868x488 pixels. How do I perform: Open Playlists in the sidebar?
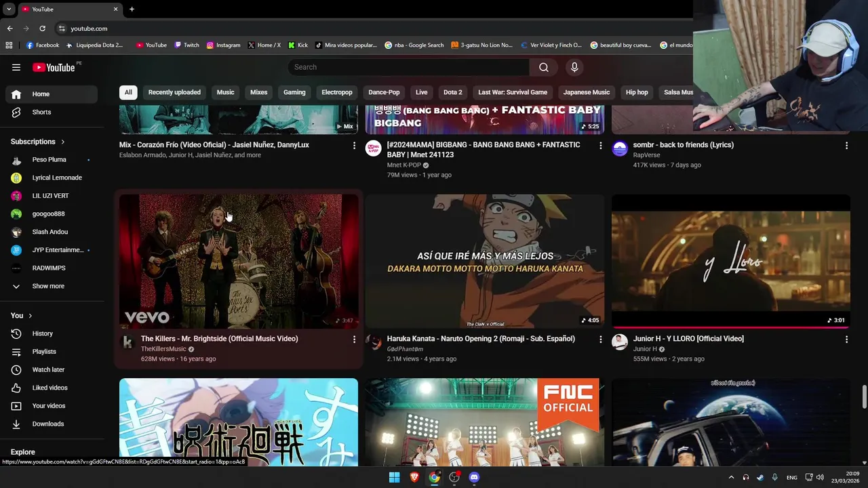(x=52, y=352)
